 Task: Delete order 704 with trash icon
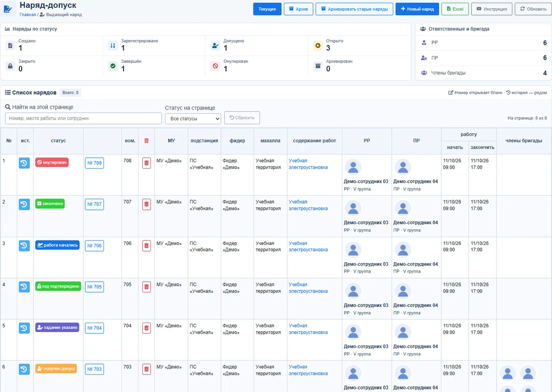(147, 328)
